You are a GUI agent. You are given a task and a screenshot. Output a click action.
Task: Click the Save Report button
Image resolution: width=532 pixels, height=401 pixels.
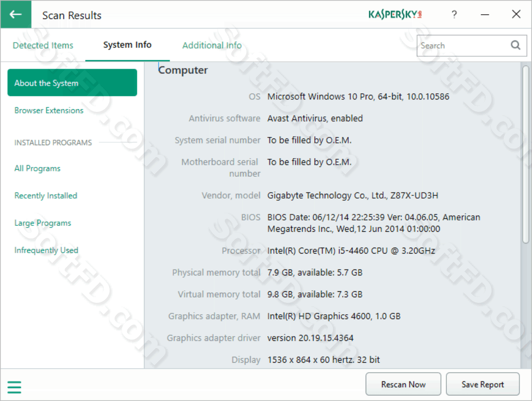tap(482, 384)
